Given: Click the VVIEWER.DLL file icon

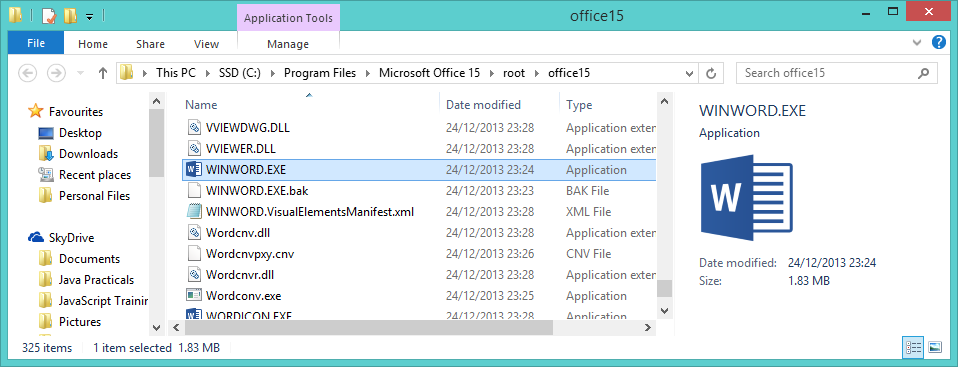Looking at the screenshot, I should [194, 148].
